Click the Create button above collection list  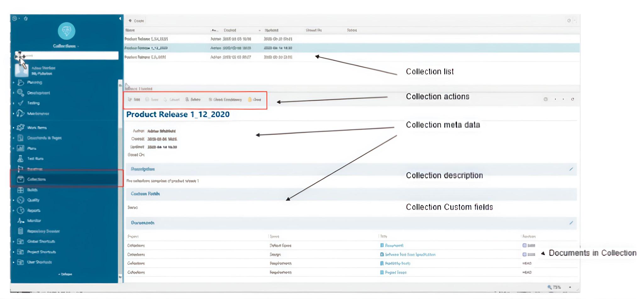136,21
